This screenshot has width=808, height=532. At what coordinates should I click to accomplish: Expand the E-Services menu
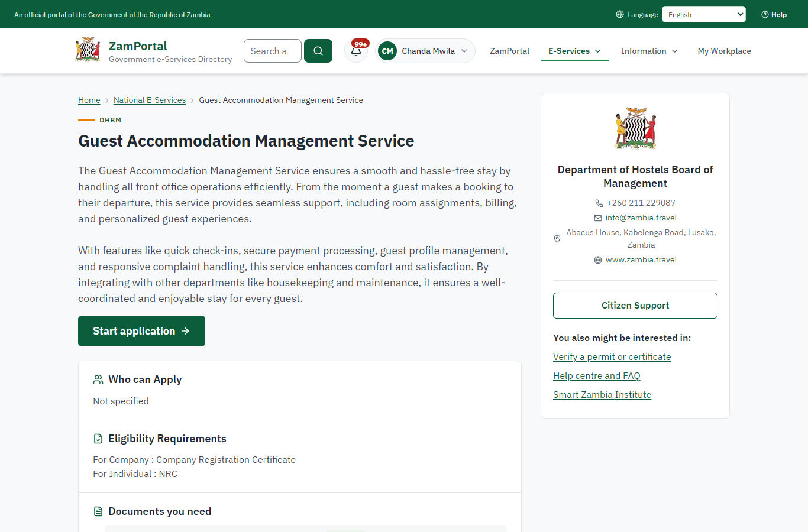coord(575,51)
